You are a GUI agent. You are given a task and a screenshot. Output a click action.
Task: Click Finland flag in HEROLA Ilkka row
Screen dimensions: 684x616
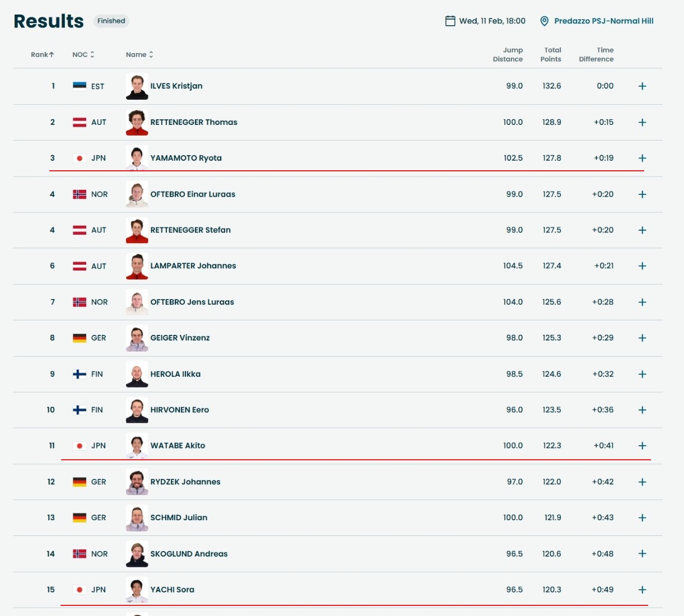(80, 374)
